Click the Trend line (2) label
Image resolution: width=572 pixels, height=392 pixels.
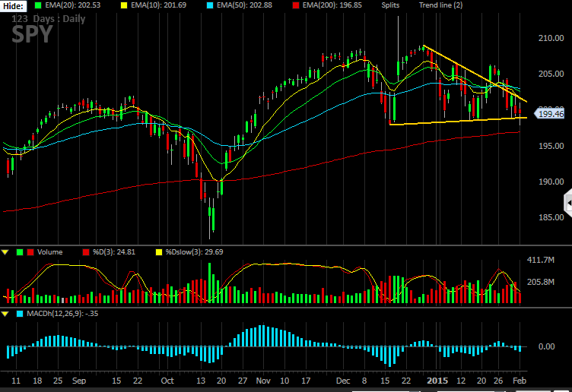[x=440, y=5]
